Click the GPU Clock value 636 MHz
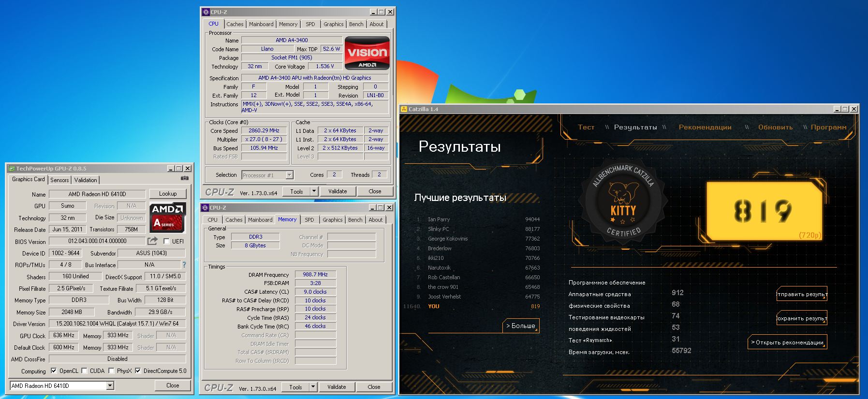Viewport: 868px width, 399px height. [64, 335]
